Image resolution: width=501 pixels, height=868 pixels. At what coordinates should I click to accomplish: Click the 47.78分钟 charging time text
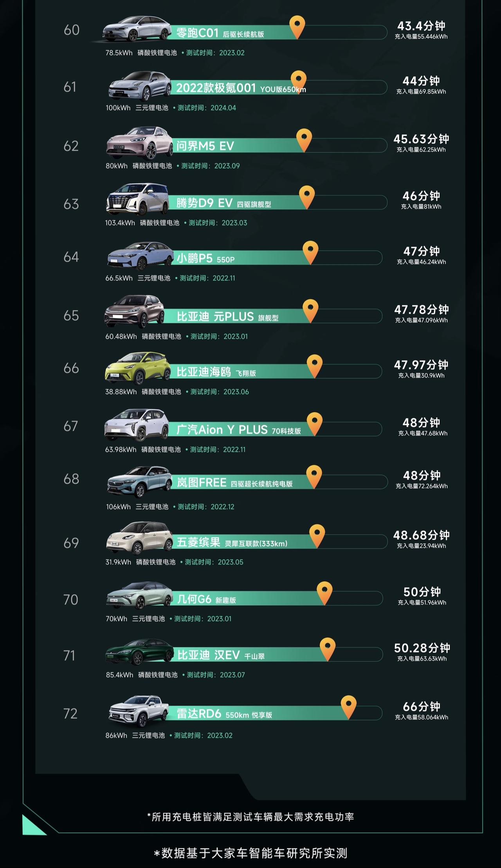point(422,309)
